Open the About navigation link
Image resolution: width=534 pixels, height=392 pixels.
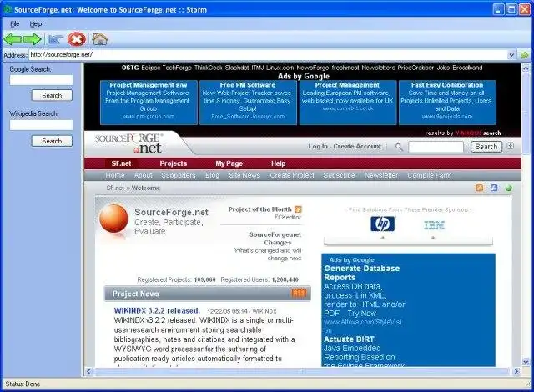pos(143,175)
